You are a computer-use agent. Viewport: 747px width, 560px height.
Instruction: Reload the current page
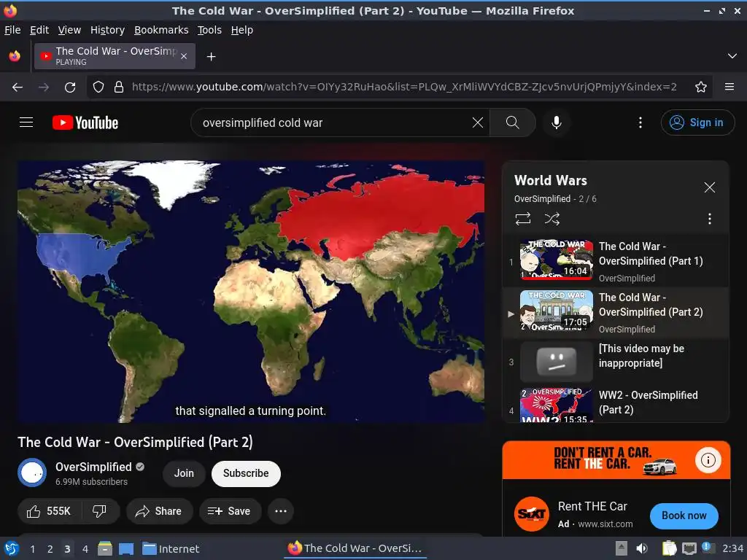pyautogui.click(x=70, y=87)
